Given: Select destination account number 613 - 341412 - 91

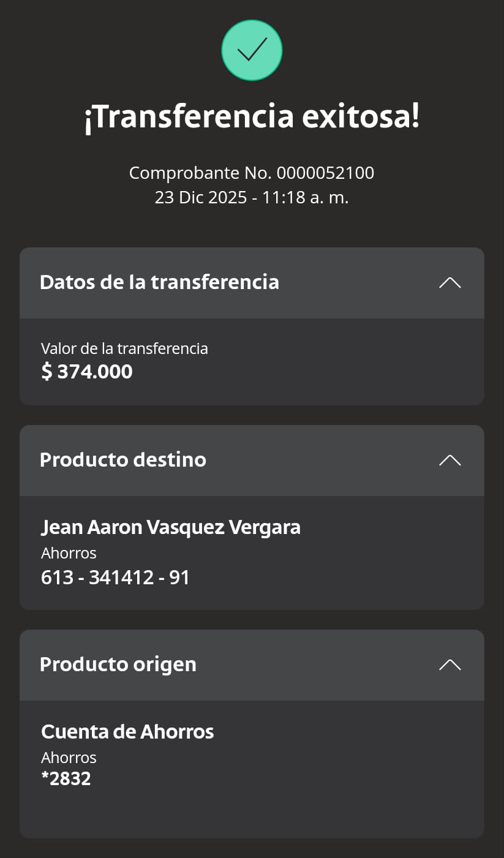Looking at the screenshot, I should pyautogui.click(x=115, y=577).
